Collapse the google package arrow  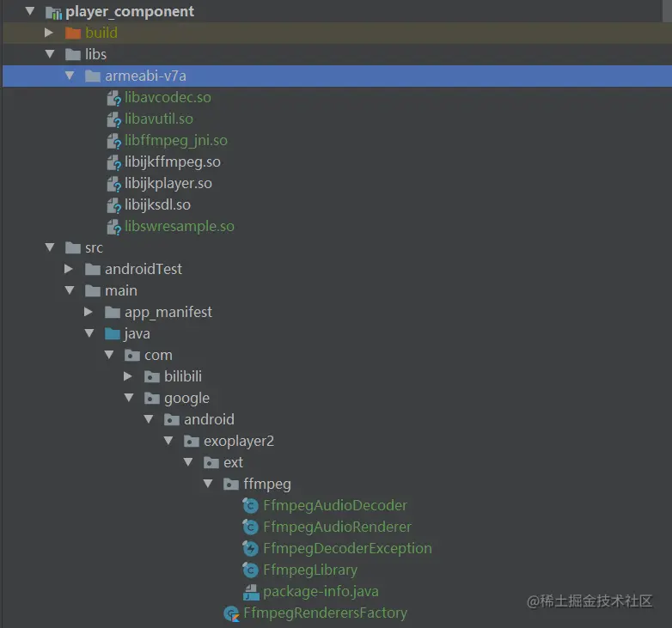tap(129, 398)
